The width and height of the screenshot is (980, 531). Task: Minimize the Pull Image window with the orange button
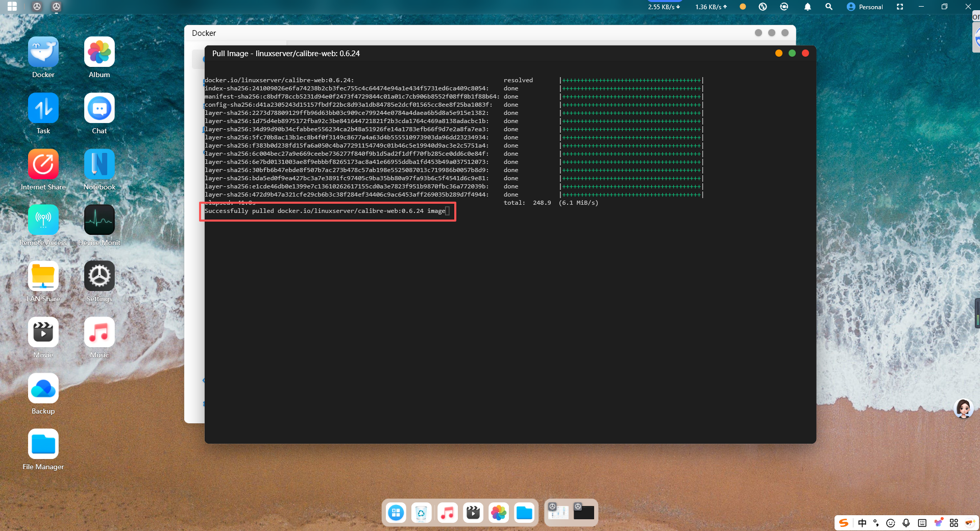pos(778,53)
